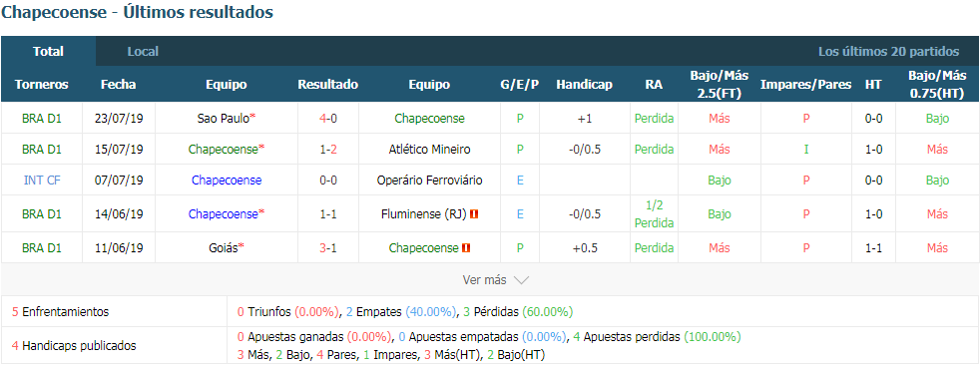The image size is (980, 369).
Task: Open the 4-0 result of Sao Paulo match
Action: [x=328, y=118]
